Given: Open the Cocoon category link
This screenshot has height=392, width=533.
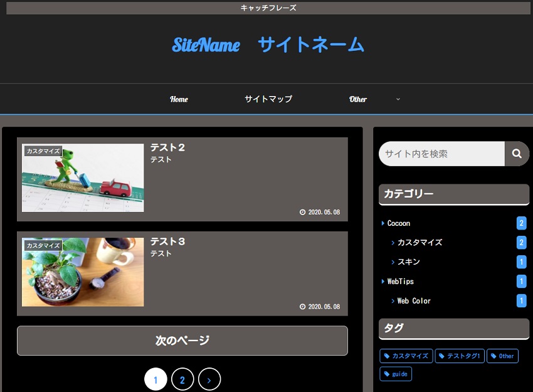Looking at the screenshot, I should tap(399, 223).
